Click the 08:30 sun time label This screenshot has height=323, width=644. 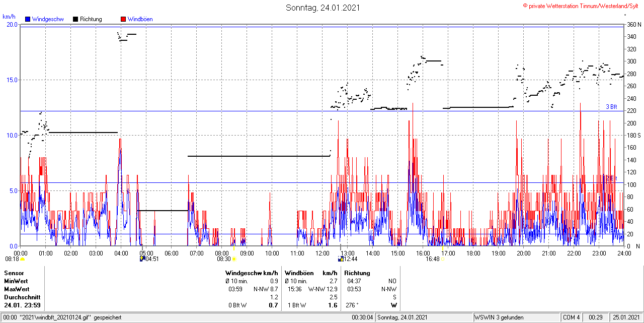coord(224,259)
